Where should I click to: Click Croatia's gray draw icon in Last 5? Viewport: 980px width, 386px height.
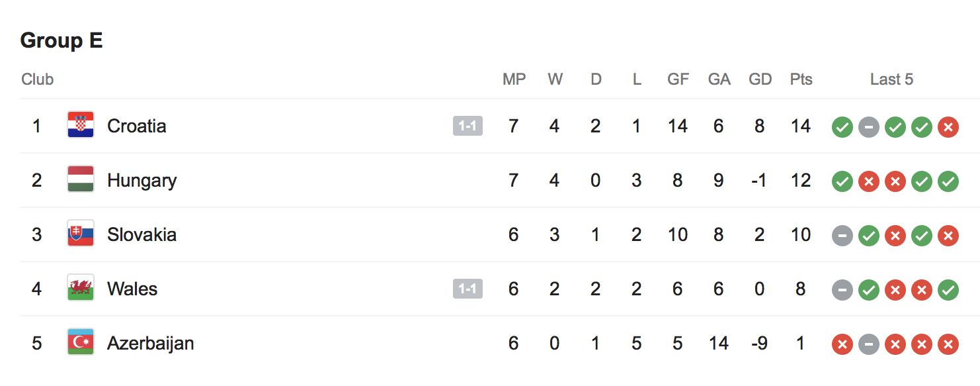coord(868,126)
